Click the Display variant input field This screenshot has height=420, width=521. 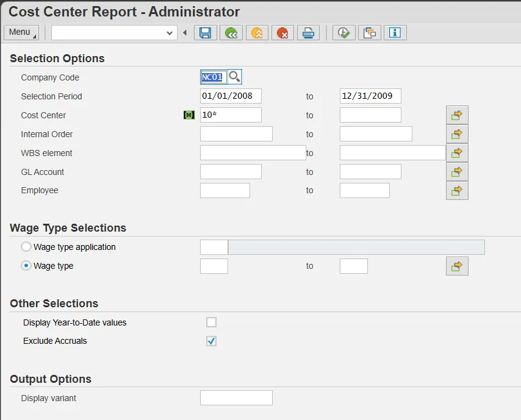pos(236,398)
